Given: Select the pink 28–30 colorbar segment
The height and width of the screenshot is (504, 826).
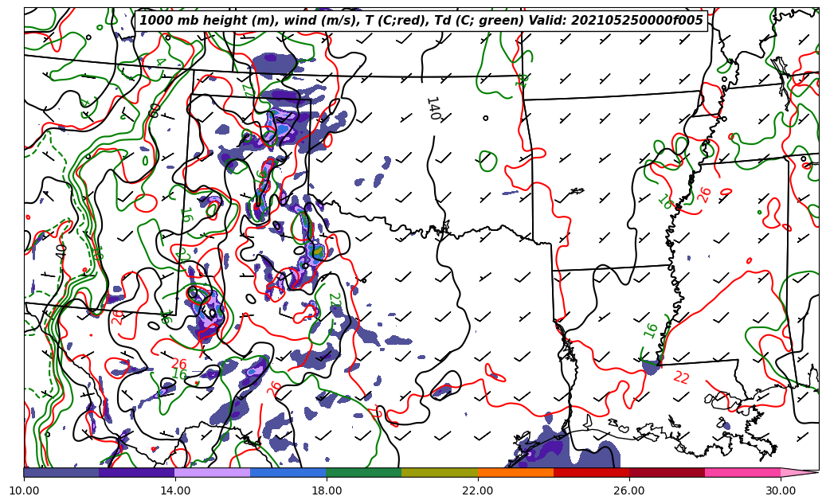Looking at the screenshot, I should (x=742, y=472).
